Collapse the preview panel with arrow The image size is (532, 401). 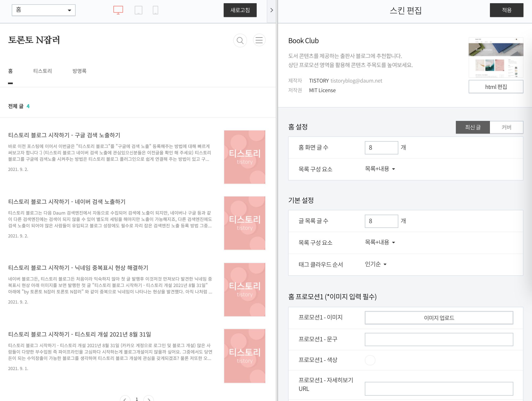point(272,10)
